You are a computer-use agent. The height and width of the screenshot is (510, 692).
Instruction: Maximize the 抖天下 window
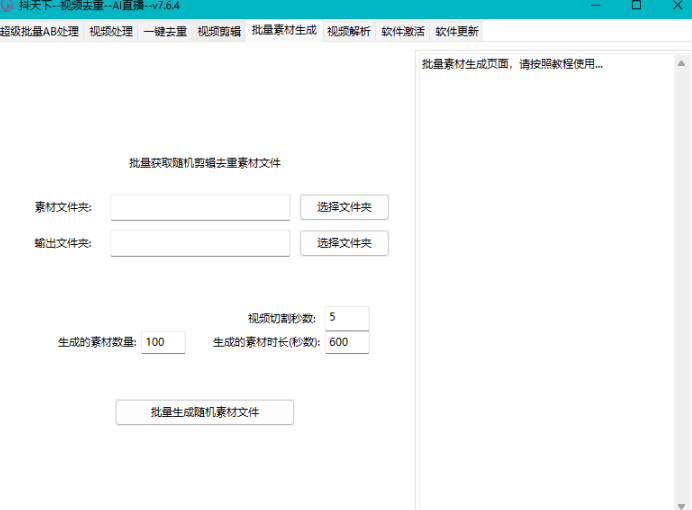636,5
